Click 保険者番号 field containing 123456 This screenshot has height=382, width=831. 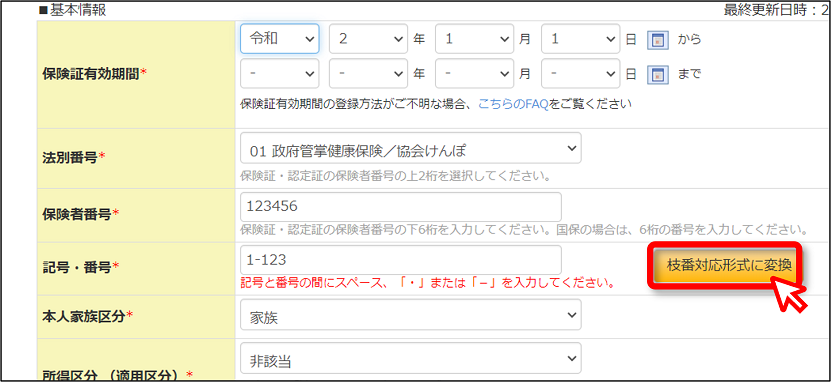(401, 207)
